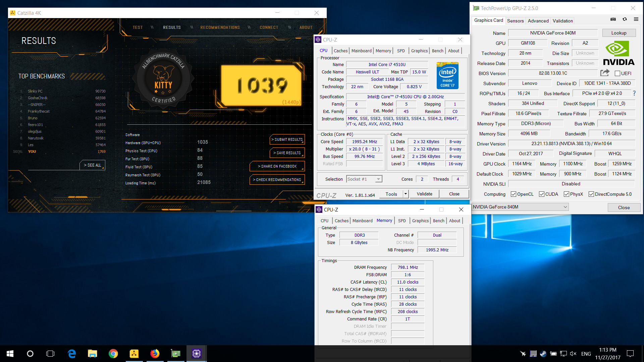This screenshot has width=644, height=362.
Task: Click the airplane mode tray icon
Action: [523, 354]
